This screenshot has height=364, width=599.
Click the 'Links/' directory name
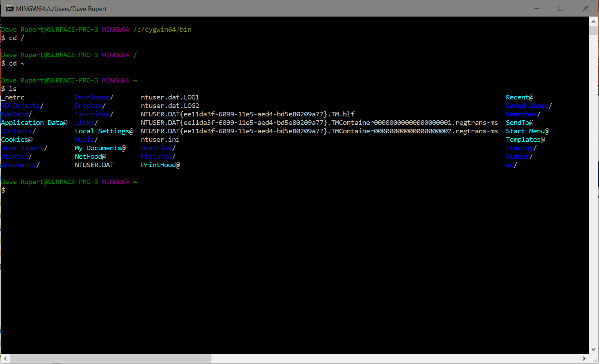(x=86, y=123)
